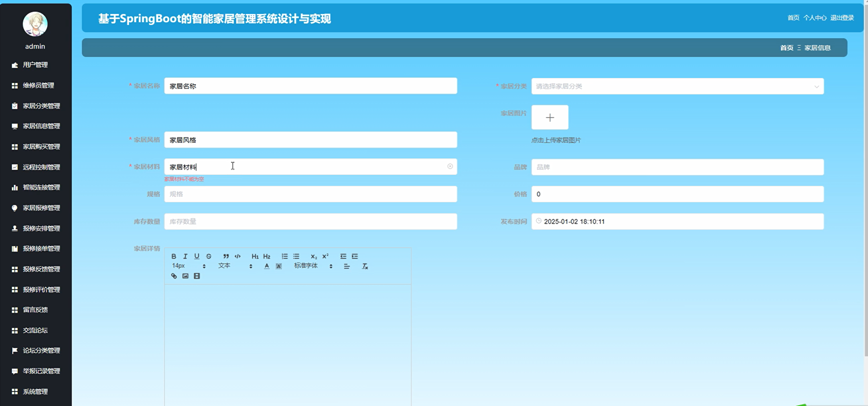This screenshot has width=868, height=406.
Task: Click the page vertical scrollbar
Action: pyautogui.click(x=866, y=181)
